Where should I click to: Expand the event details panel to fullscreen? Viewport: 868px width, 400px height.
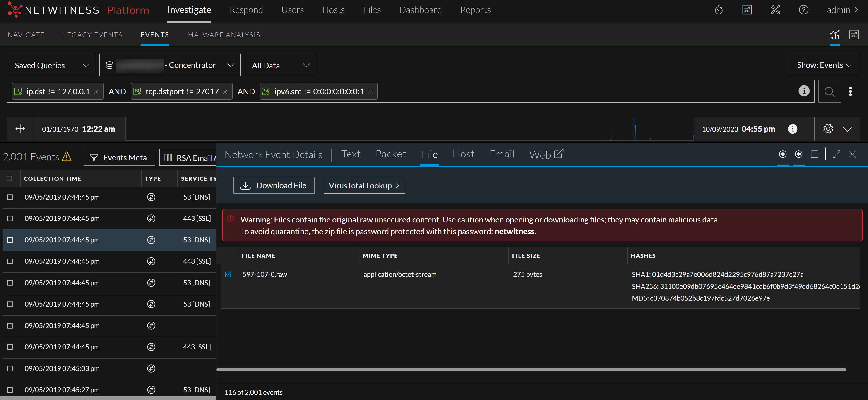tap(836, 154)
